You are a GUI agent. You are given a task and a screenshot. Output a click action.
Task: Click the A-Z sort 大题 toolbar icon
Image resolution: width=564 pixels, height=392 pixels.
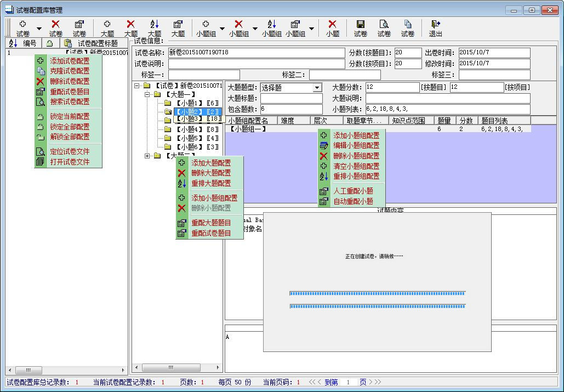coord(155,24)
